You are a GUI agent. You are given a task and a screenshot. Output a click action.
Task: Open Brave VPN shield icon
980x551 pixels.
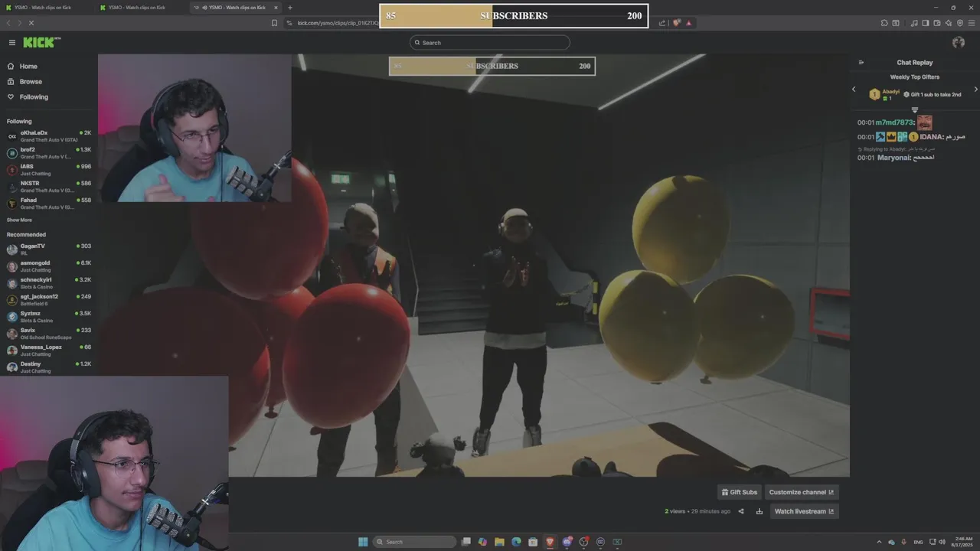pos(960,23)
